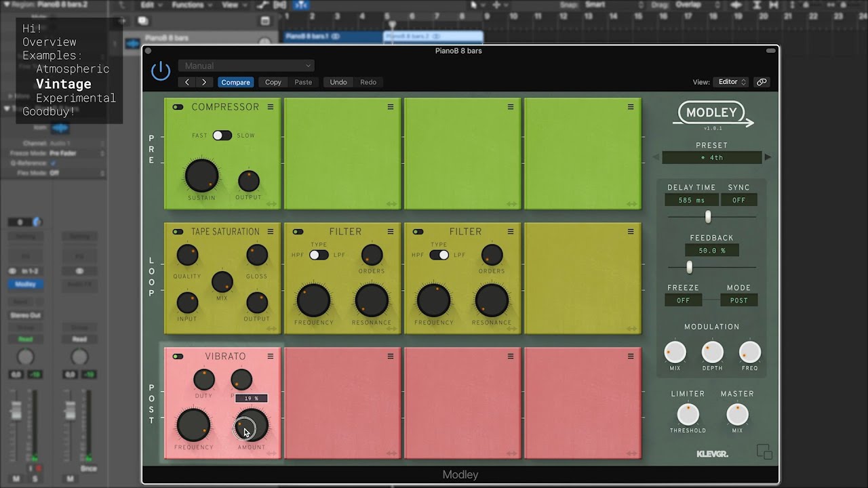Screen dimensions: 868x488
Task: Turn off the Modley plugin power button
Action: click(161, 70)
